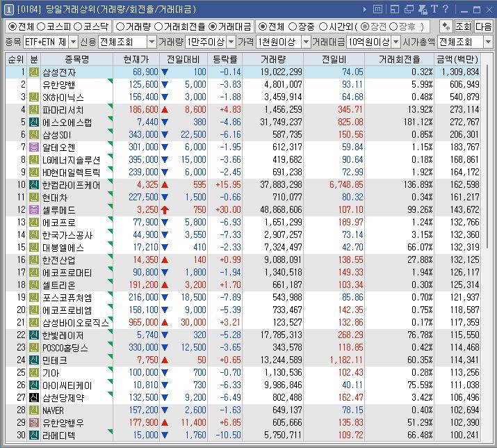Viewport: 497px width, 448px height.
Task: Click the 다음 next button
Action: (x=483, y=26)
